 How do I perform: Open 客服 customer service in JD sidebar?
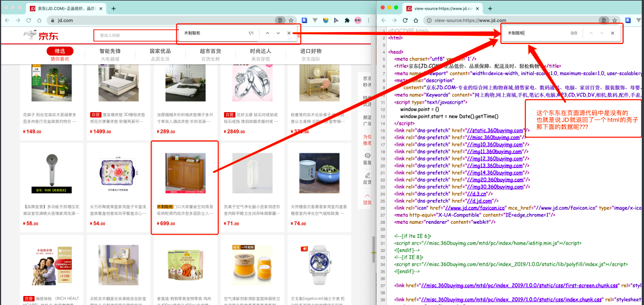pyautogui.click(x=367, y=160)
